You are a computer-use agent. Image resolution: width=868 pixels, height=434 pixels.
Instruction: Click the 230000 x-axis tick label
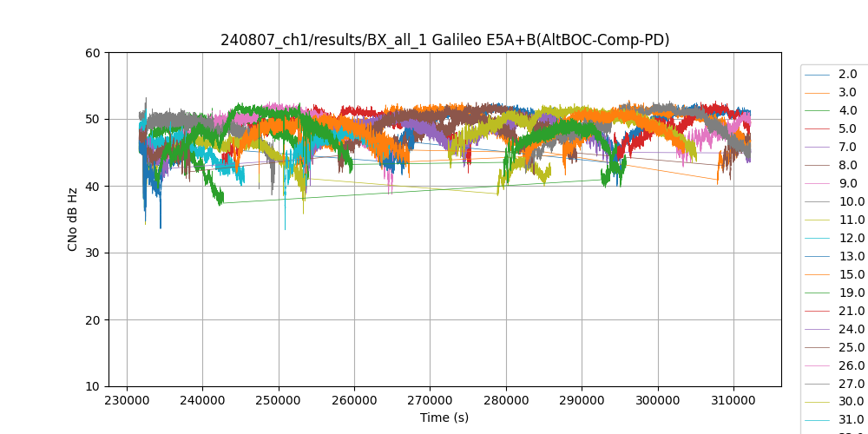click(128, 401)
